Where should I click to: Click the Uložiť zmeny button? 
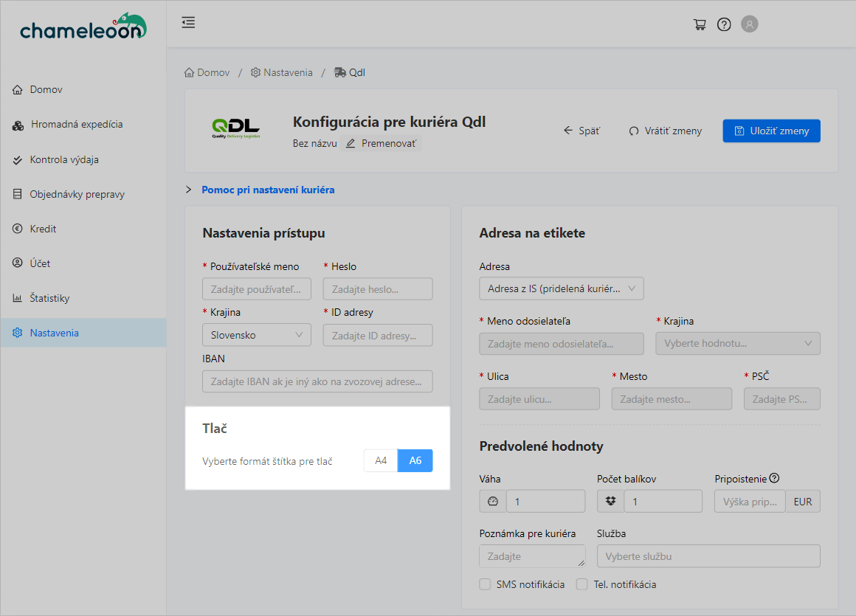(771, 131)
